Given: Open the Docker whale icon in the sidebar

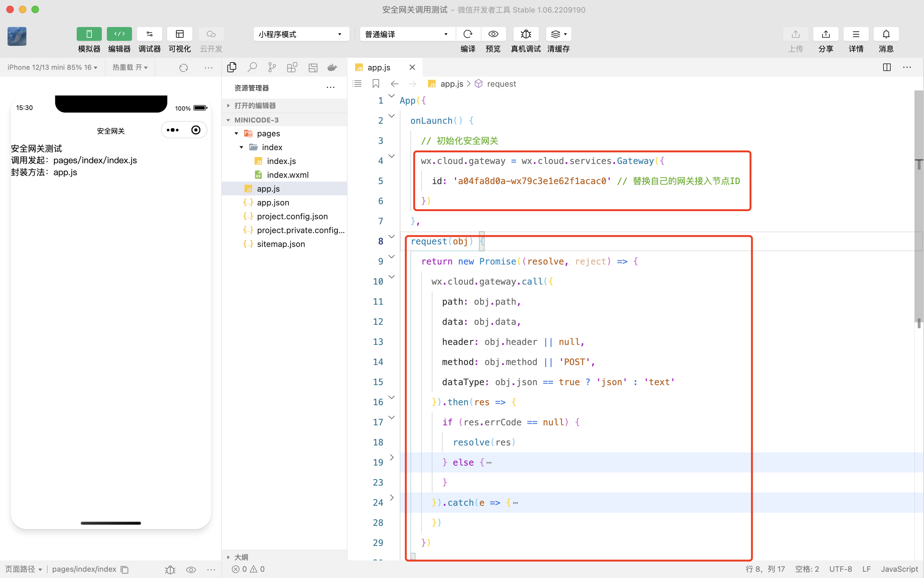Looking at the screenshot, I should (332, 68).
